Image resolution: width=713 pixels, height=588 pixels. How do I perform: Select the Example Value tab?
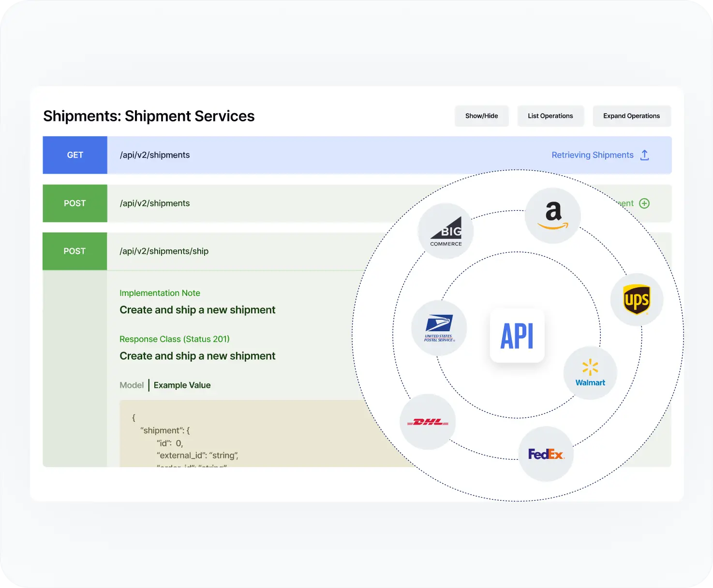(182, 385)
